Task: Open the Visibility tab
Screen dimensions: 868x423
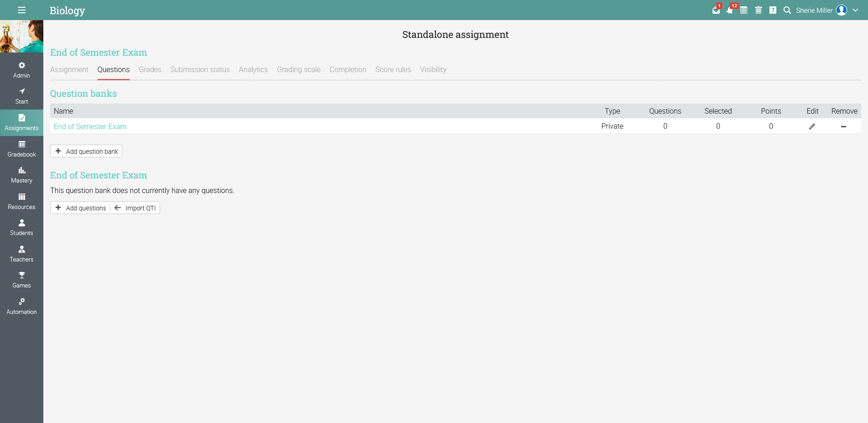Action: (433, 69)
